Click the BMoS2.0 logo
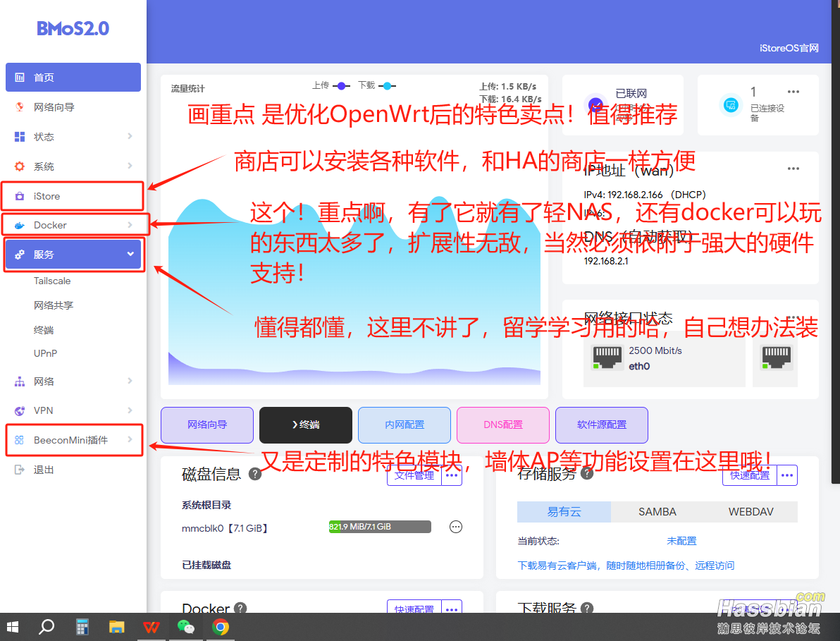840x641 pixels. 73,28
